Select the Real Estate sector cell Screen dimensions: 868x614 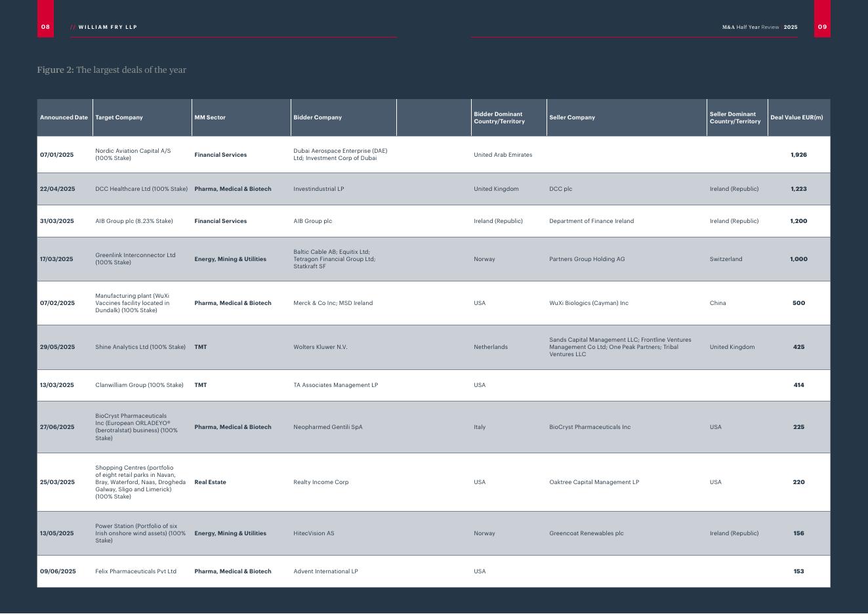[210, 482]
